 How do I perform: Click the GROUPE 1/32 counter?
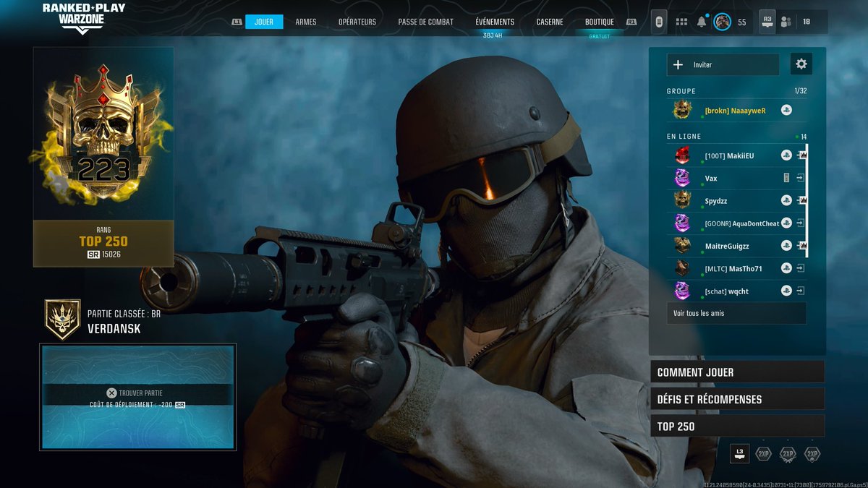(800, 91)
